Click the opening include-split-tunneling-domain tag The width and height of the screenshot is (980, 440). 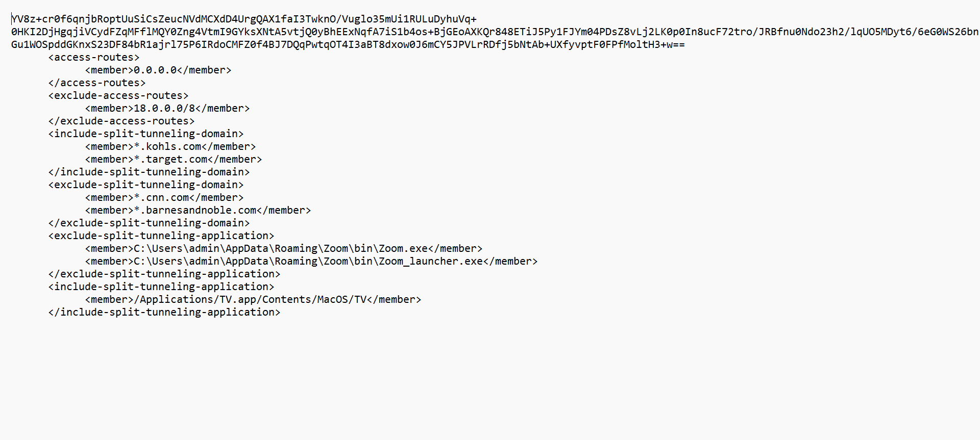pyautogui.click(x=146, y=134)
